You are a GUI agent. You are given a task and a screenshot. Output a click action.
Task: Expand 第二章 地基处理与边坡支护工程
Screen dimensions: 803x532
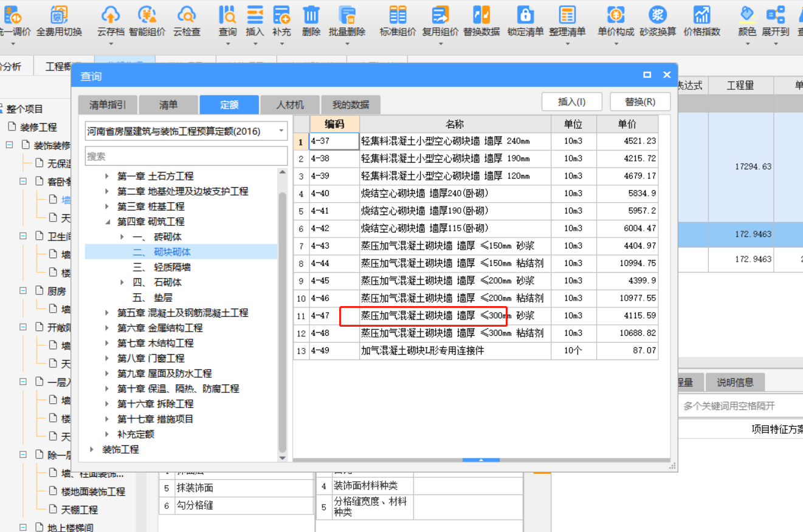pyautogui.click(x=107, y=191)
